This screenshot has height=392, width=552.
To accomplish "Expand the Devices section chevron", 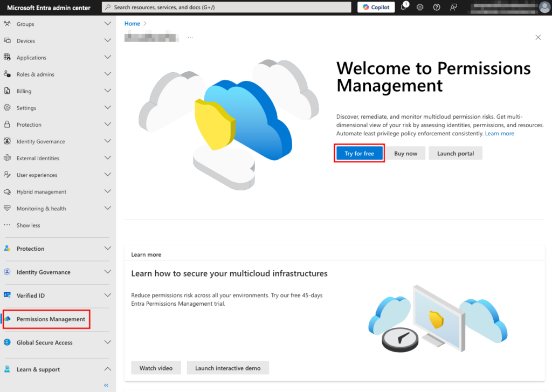I will 107,40.
